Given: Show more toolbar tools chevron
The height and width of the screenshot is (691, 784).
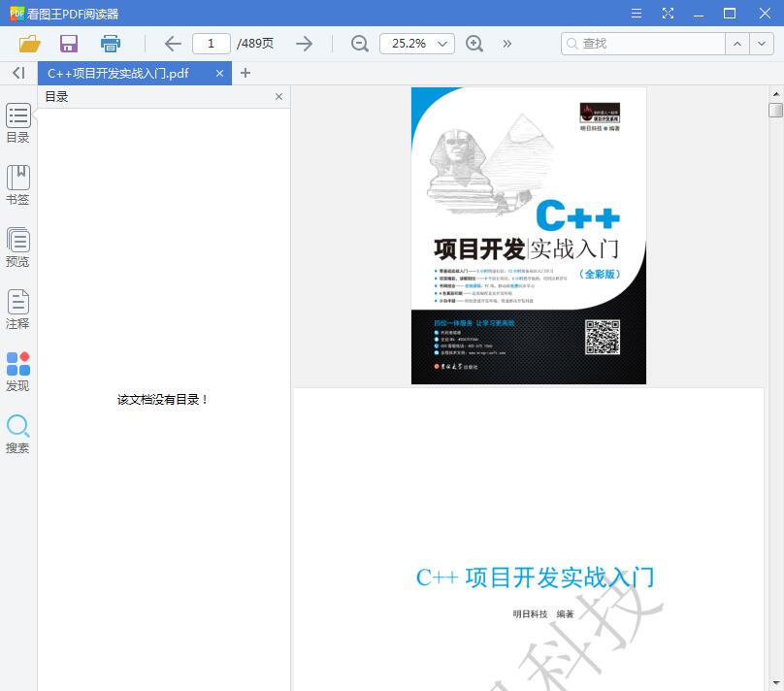Looking at the screenshot, I should (x=507, y=44).
